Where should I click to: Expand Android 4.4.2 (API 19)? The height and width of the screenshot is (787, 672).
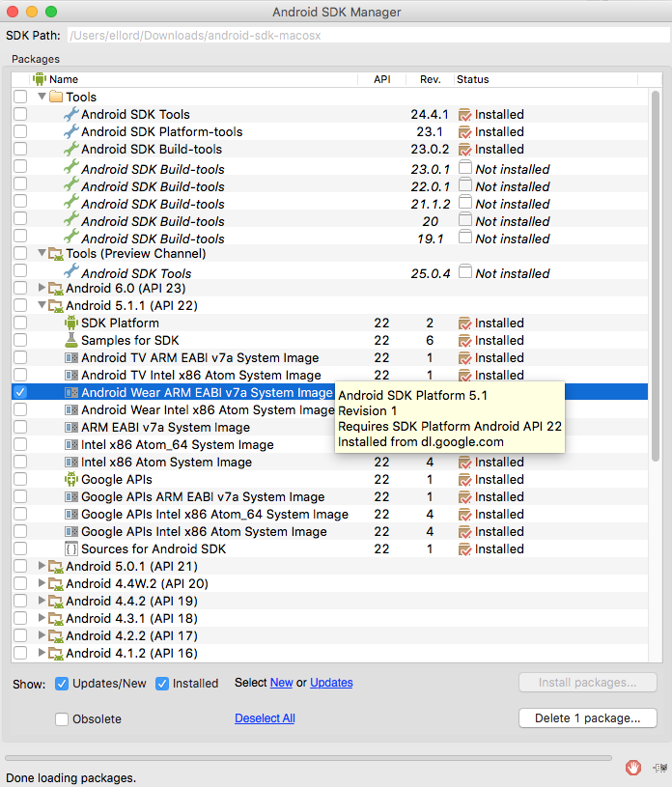pyautogui.click(x=42, y=601)
